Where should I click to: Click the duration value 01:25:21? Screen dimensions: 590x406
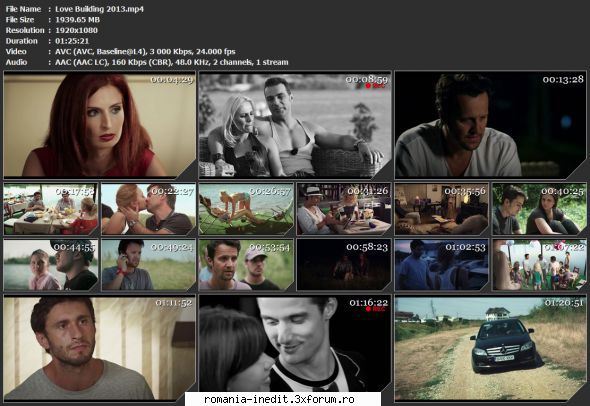point(72,41)
